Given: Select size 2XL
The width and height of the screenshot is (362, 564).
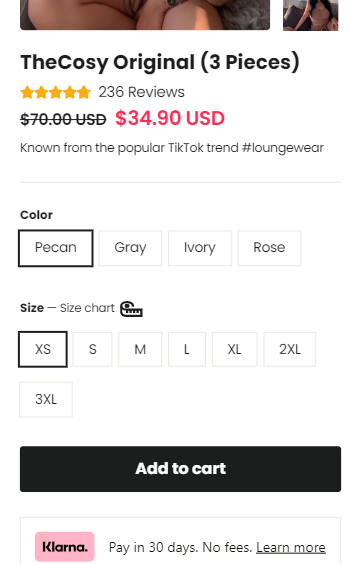Looking at the screenshot, I should [x=290, y=349].
